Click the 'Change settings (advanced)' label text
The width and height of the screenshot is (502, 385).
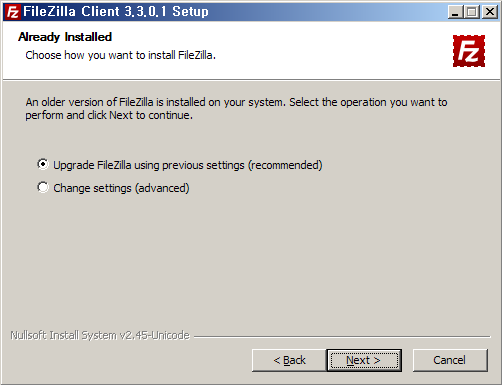[x=121, y=188]
